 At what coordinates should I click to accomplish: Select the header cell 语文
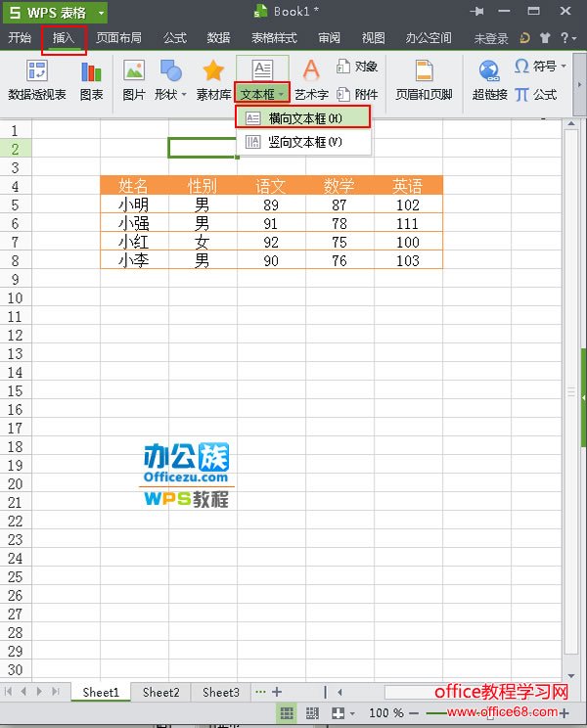(x=271, y=186)
